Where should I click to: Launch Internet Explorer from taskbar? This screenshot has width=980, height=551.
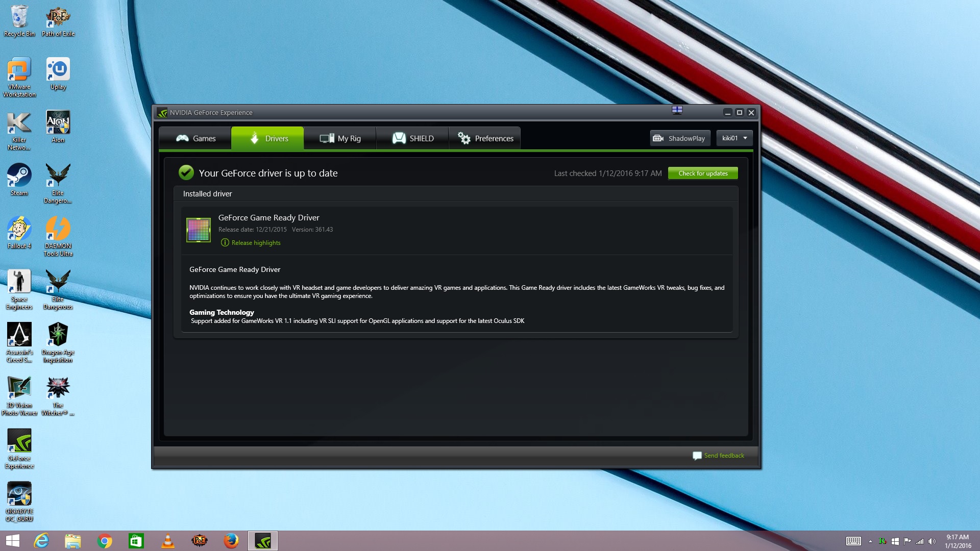click(41, 541)
